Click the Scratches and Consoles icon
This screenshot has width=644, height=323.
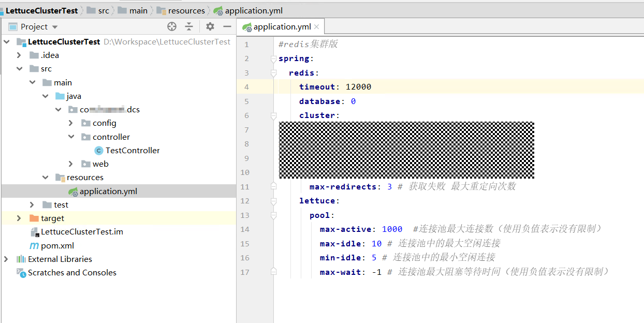tap(21, 273)
